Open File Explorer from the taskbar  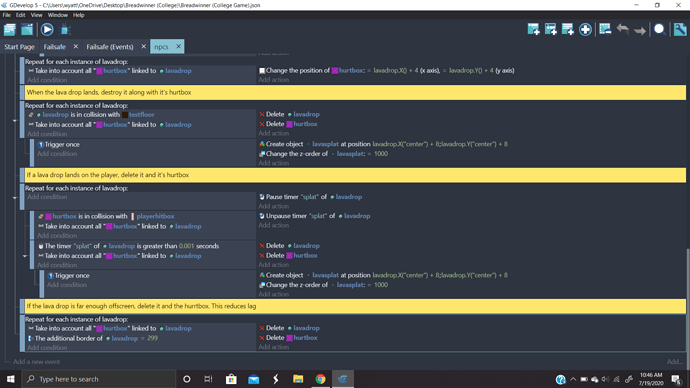[298, 379]
